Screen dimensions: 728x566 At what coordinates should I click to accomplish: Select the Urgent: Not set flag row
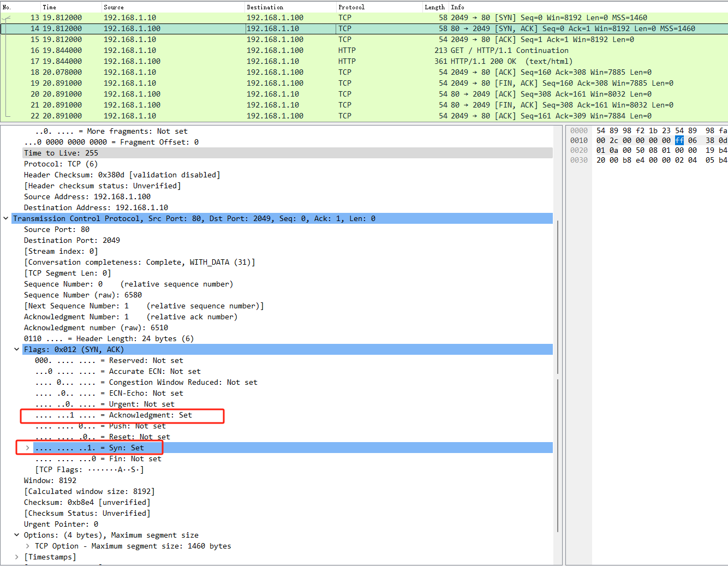[x=105, y=404]
